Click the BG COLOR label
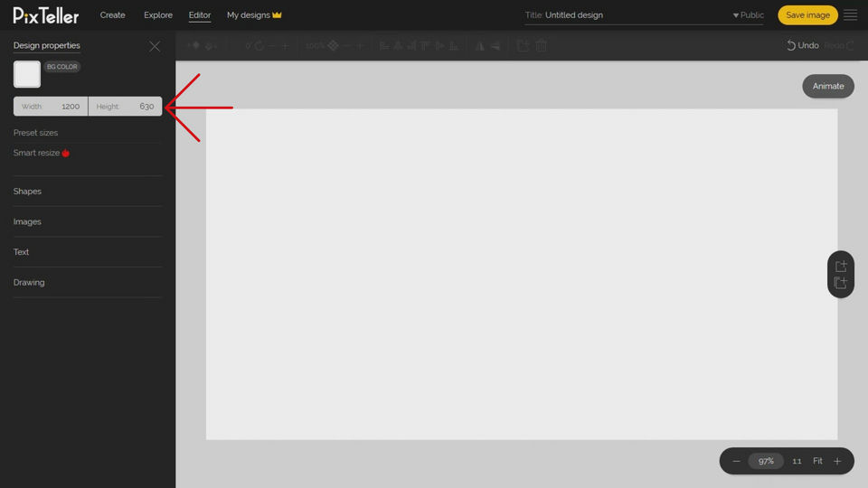This screenshot has width=868, height=488. pos(62,66)
